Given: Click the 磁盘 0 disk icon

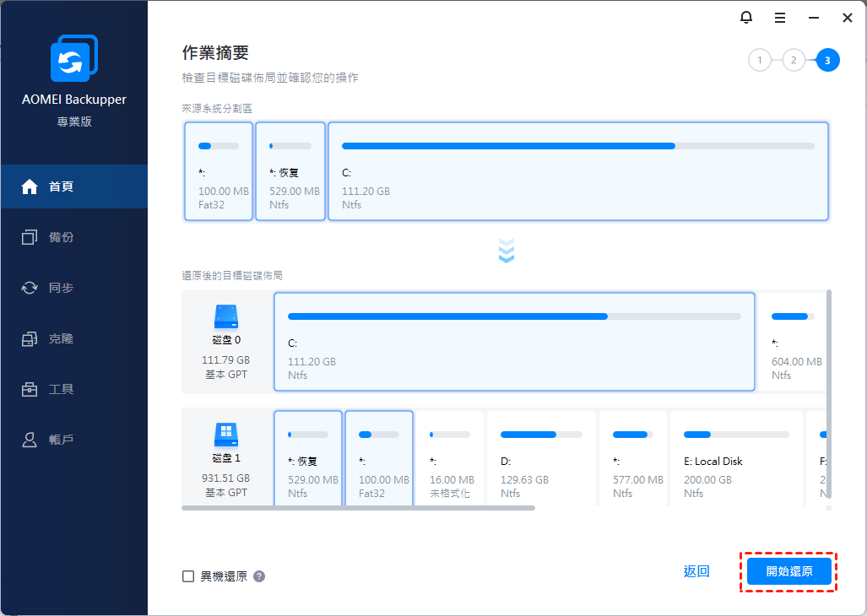Looking at the screenshot, I should [226, 316].
